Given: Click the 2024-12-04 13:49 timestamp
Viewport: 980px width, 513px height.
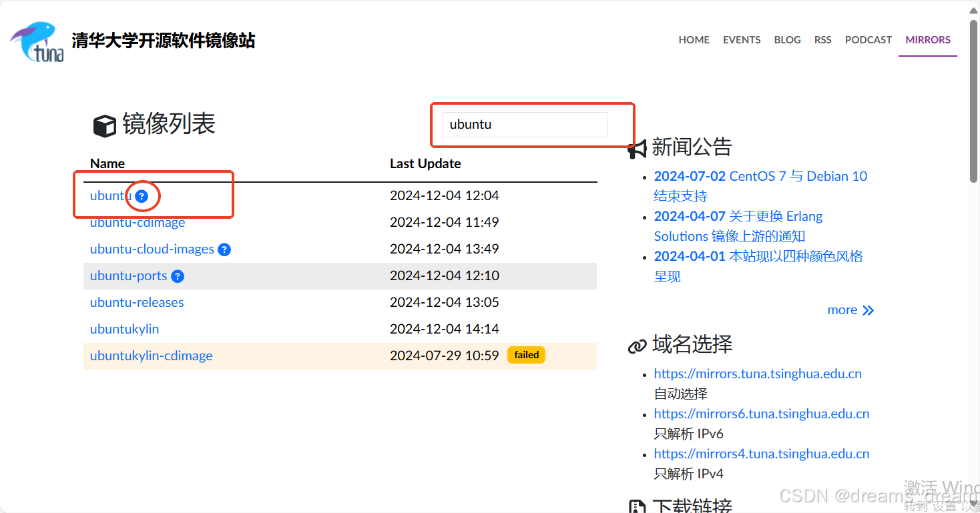Looking at the screenshot, I should (x=445, y=249).
